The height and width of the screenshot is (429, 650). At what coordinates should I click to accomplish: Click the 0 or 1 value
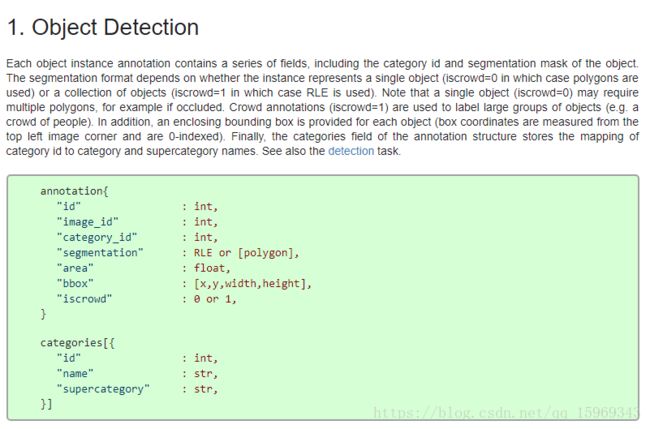click(x=215, y=299)
